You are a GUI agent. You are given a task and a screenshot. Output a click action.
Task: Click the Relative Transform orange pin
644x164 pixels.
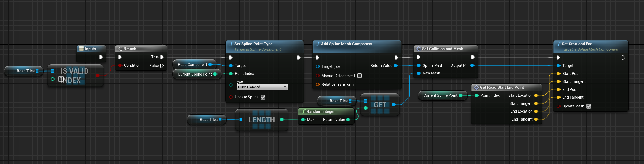[318, 84]
